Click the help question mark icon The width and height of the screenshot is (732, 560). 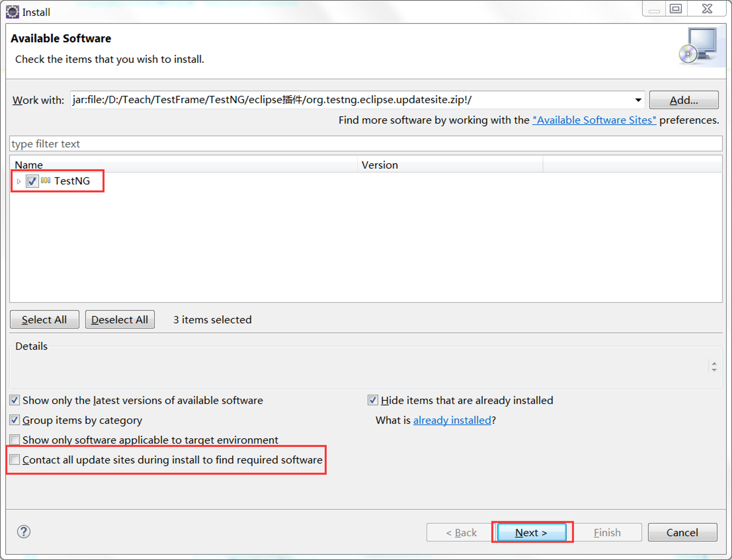coord(24,531)
